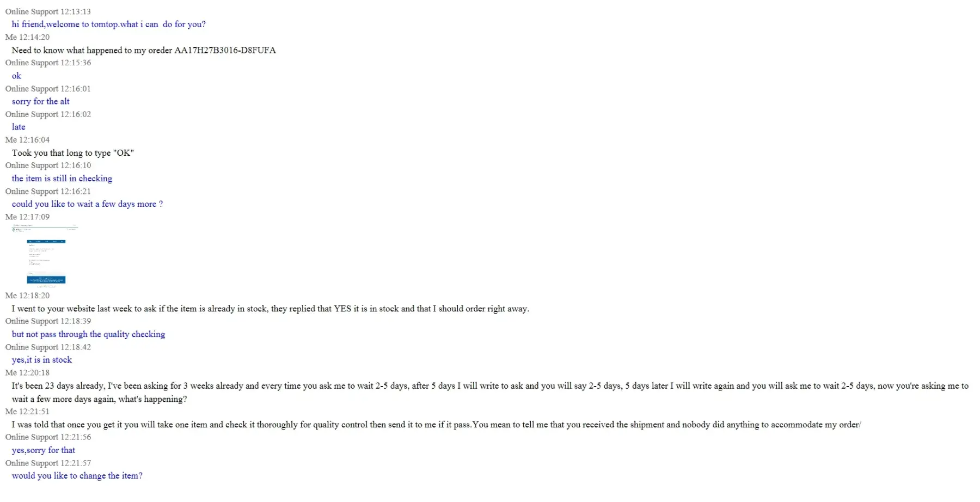Click the quality control complaint message
The height and width of the screenshot is (502, 980).
(436, 425)
